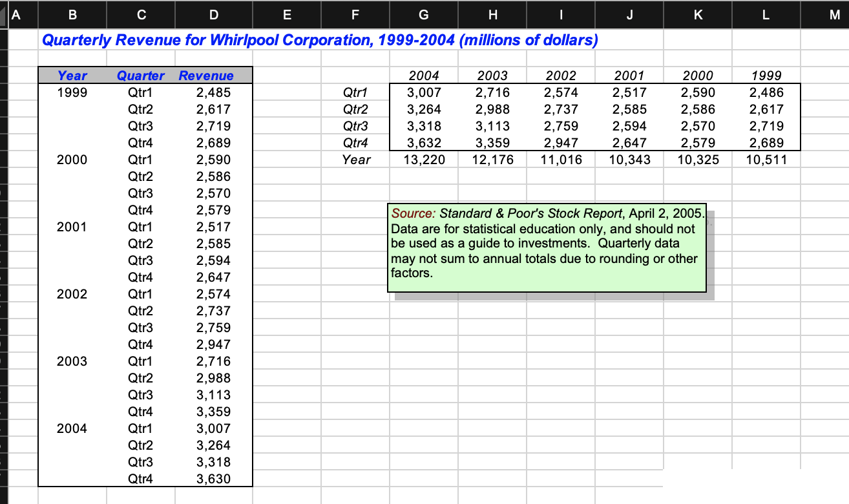This screenshot has height=504, width=849.
Task: Select the green Source note text box
Action: pyautogui.click(x=547, y=247)
